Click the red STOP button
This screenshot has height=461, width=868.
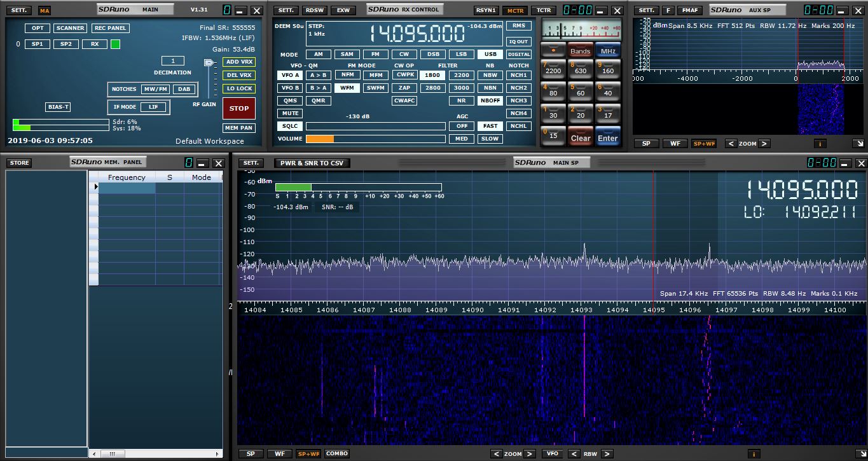coord(239,108)
